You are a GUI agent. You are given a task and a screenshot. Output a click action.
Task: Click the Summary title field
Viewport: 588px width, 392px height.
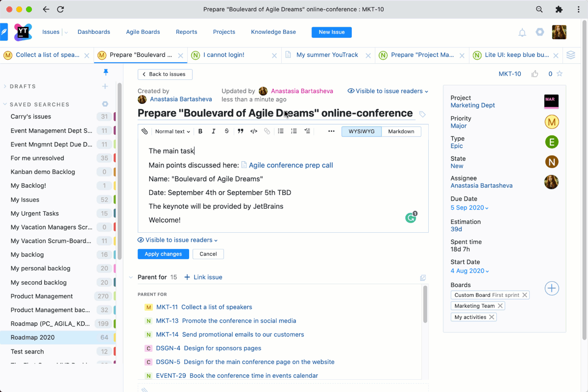point(275,113)
